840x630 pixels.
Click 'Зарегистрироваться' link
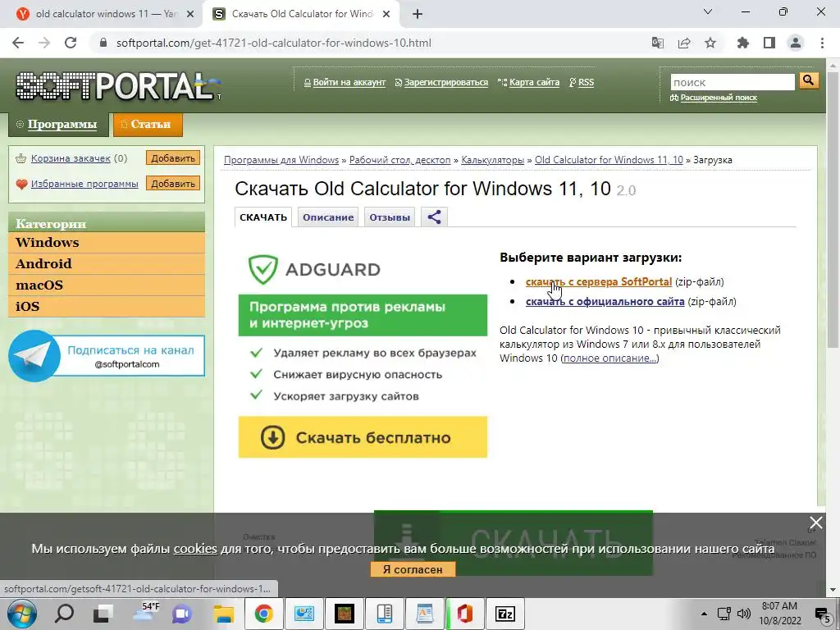tap(445, 83)
